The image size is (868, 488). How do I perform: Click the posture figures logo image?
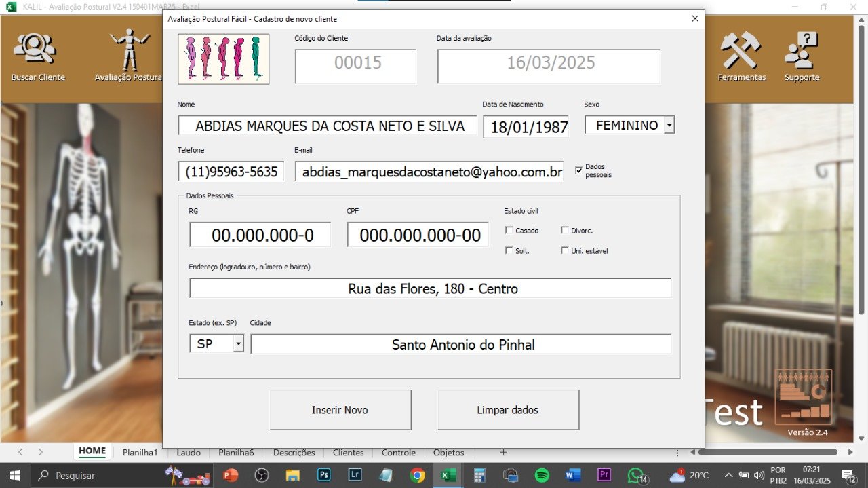pyautogui.click(x=223, y=59)
